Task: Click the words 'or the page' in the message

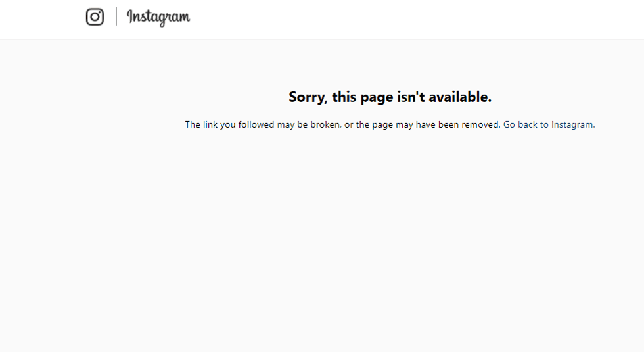Action: (369, 124)
